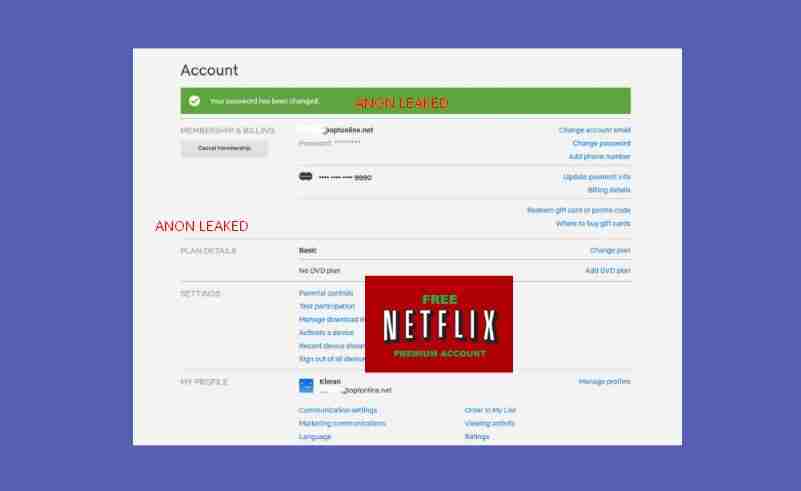
Task: Open the Manage profiles link
Action: click(x=604, y=382)
